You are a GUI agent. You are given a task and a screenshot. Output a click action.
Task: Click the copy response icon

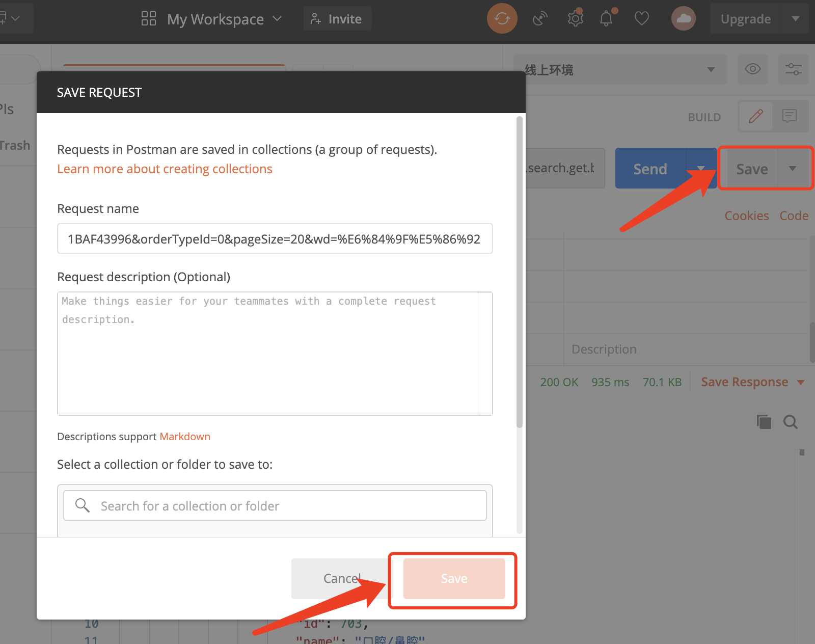(764, 422)
